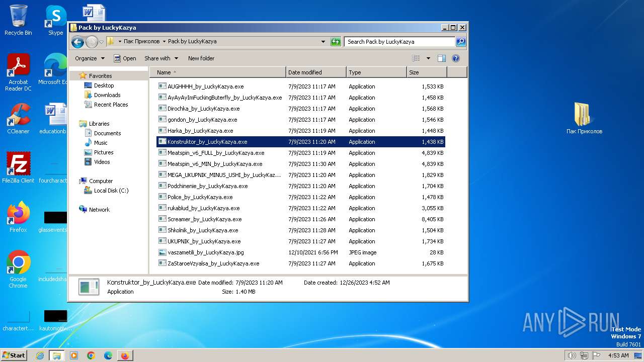Open the Start menu
This screenshot has height=362, width=644.
tap(14, 355)
